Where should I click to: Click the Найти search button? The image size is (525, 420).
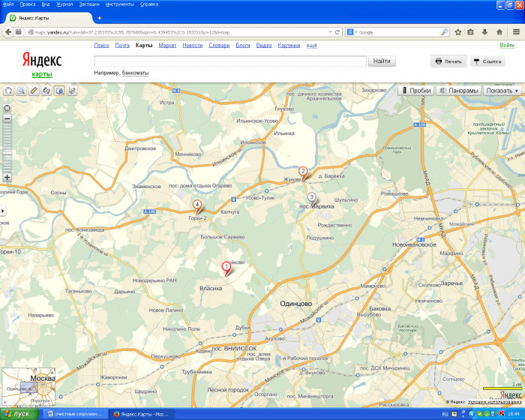coord(382,61)
